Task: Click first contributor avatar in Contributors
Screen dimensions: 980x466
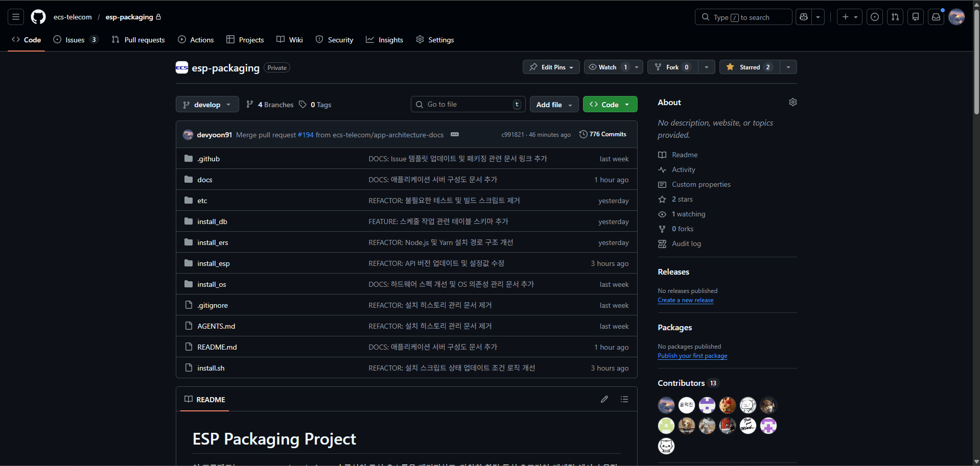Action: (x=666, y=405)
